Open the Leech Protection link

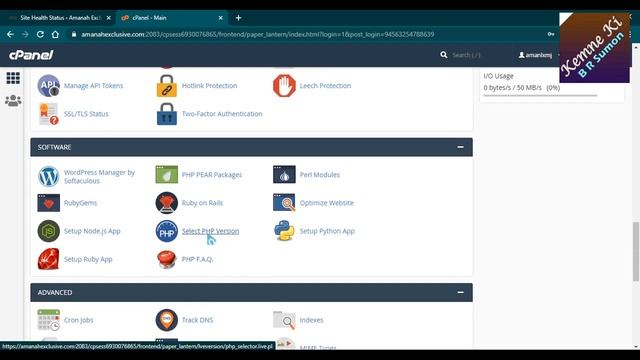pos(325,86)
